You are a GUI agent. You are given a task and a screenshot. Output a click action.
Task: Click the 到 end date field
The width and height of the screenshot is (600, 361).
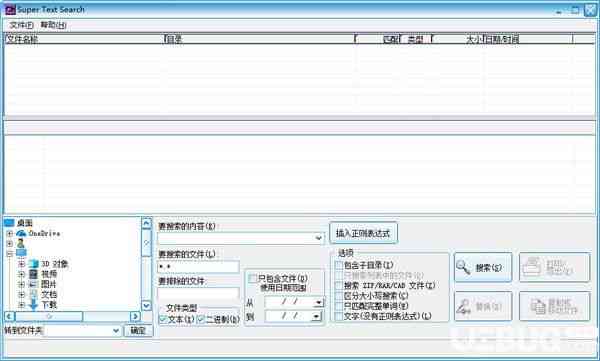(x=289, y=317)
